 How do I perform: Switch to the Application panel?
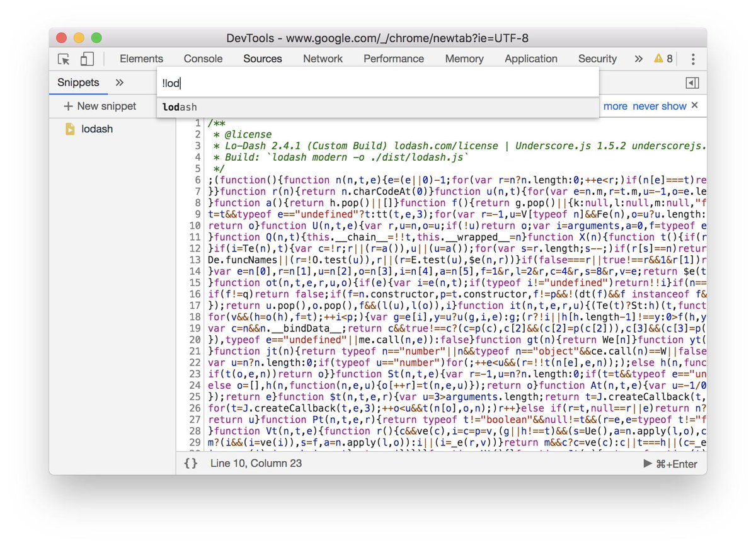(531, 59)
